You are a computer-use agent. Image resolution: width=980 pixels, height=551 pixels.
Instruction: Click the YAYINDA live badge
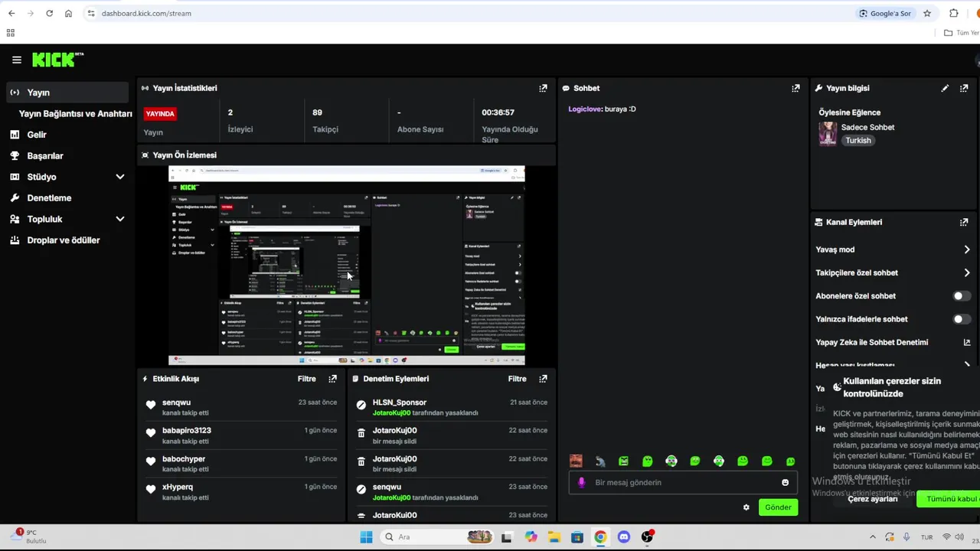click(x=160, y=113)
